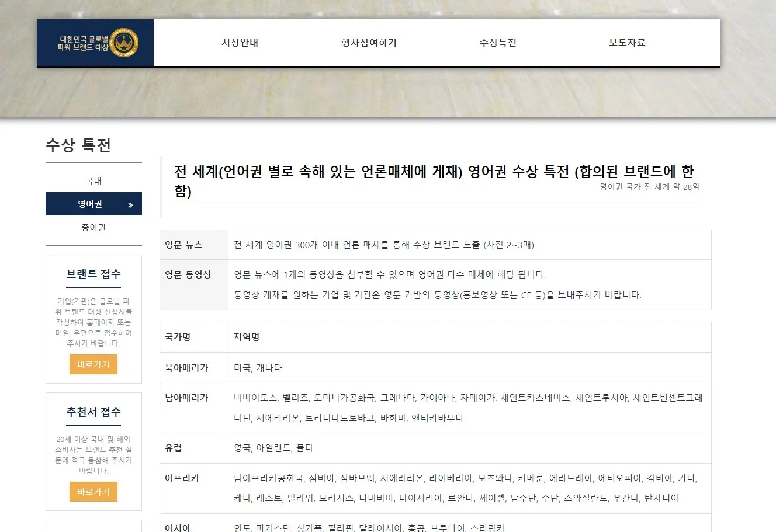Open the 보도자료 navigation menu

pyautogui.click(x=626, y=42)
